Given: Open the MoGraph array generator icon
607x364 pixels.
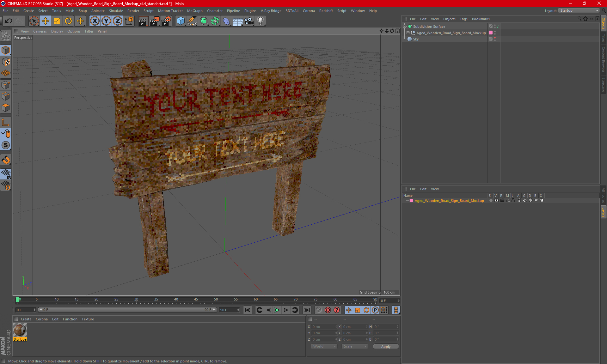Looking at the screenshot, I should point(215,21).
